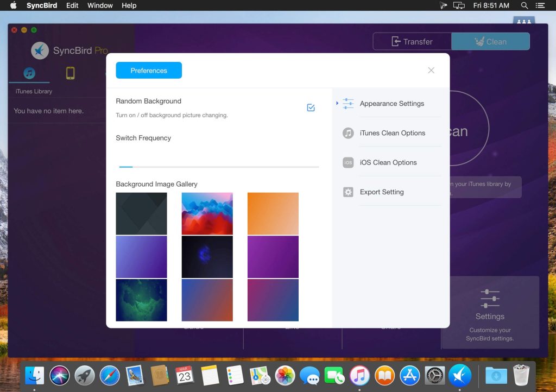Open the users group icon at top right
The width and height of the screenshot is (556, 392).
[x=523, y=23]
